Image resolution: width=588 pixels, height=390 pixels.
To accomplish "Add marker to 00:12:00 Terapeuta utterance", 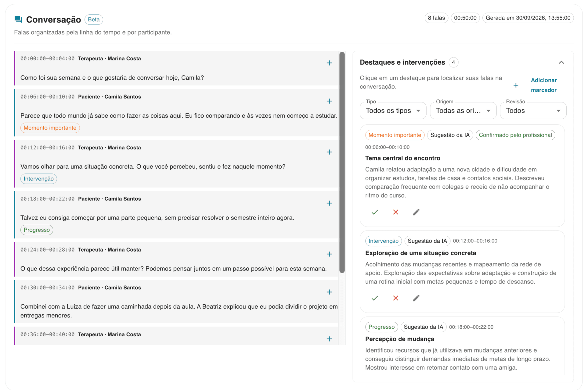I will coord(329,152).
